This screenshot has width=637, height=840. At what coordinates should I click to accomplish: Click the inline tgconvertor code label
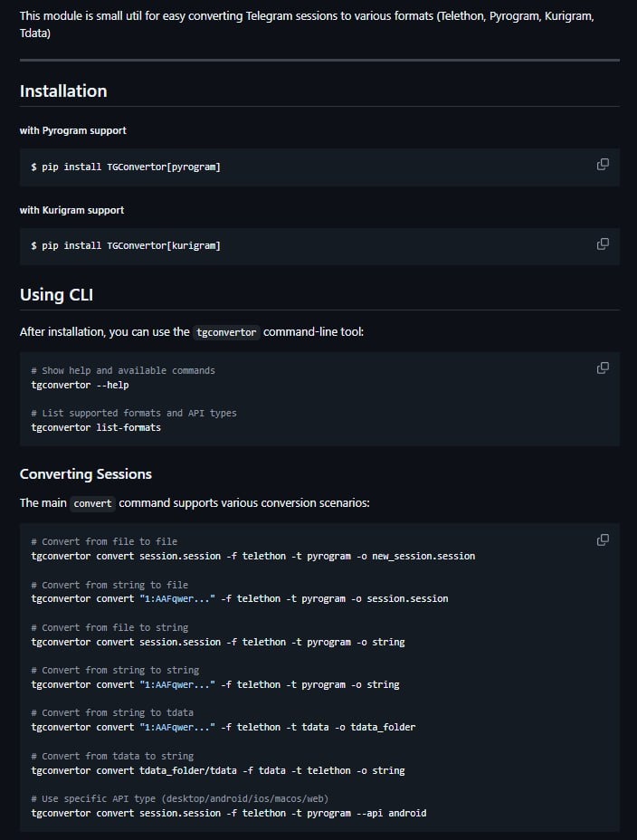click(x=226, y=332)
